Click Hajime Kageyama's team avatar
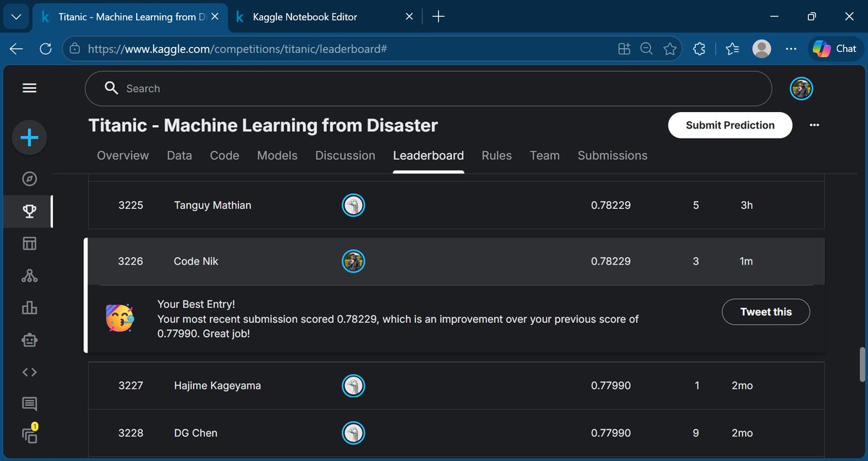The image size is (868, 461). (x=353, y=386)
